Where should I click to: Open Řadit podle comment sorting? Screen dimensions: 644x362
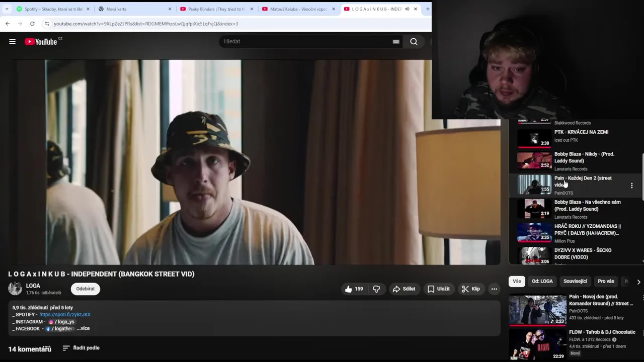tap(81, 348)
